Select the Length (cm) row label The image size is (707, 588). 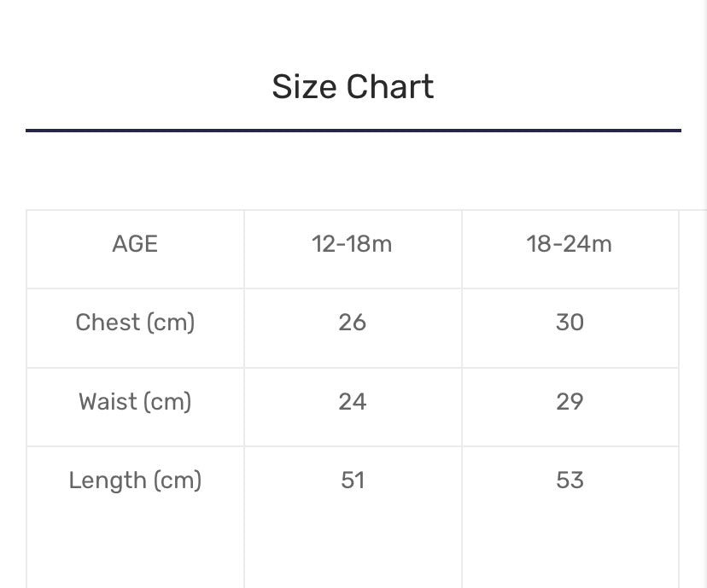[x=135, y=480]
